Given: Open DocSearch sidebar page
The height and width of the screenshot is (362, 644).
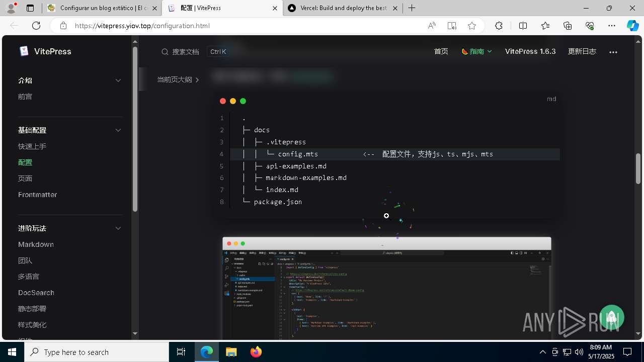Looking at the screenshot, I should (x=36, y=293).
